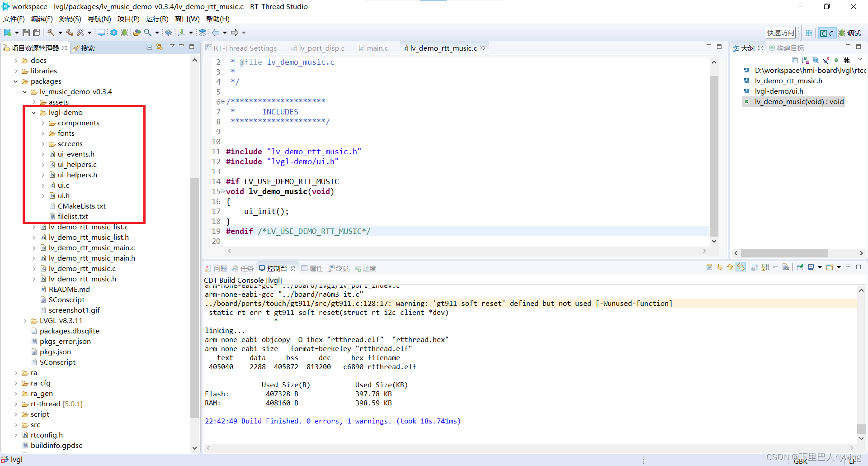This screenshot has height=466, width=868.
Task: Toggle link with editor in project explorer
Action: (159, 47)
